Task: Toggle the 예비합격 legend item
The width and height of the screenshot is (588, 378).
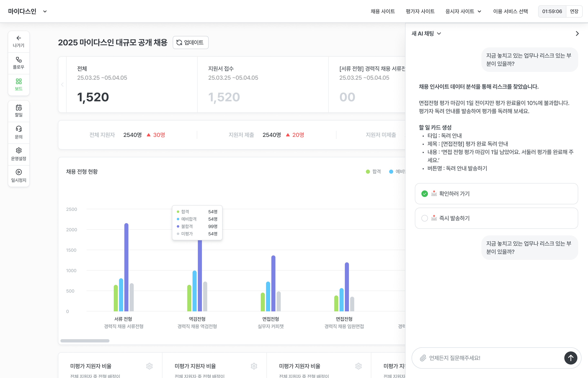Action: coord(397,171)
